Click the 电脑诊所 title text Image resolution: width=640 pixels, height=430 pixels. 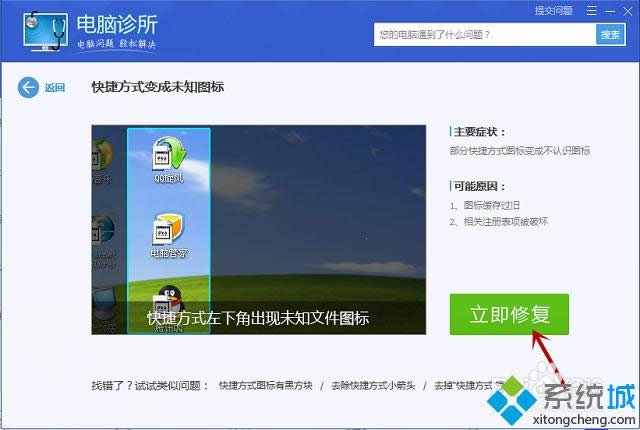click(117, 24)
